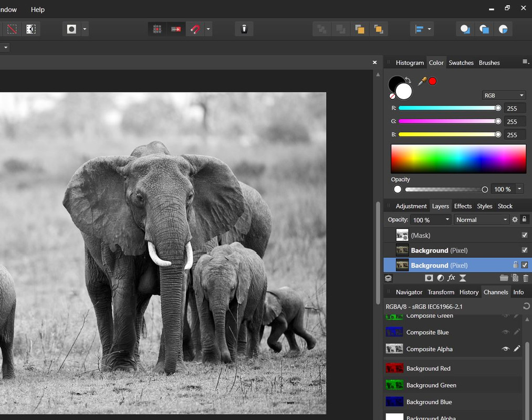Click the Alignment icon in the toolbar
The image size is (532, 420).
point(419,29)
